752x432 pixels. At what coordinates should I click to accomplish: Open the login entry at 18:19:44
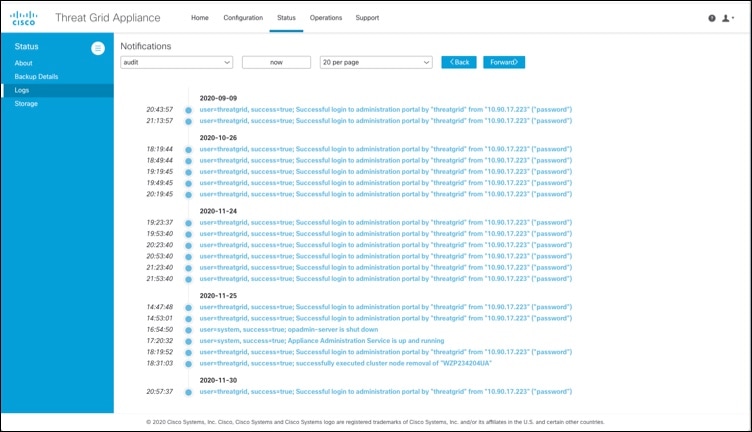pos(386,149)
